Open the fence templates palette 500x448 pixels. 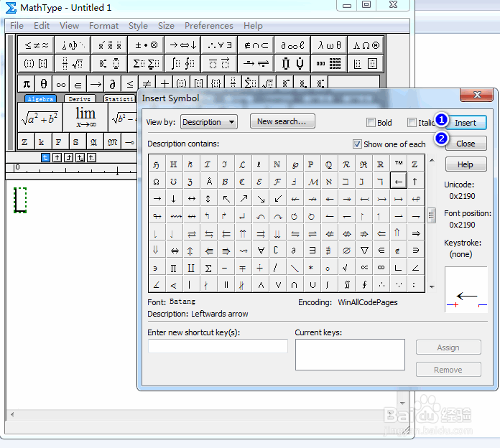36,63
